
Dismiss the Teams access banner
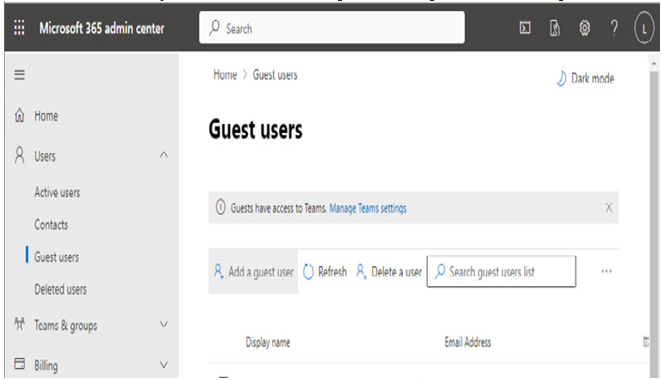608,207
